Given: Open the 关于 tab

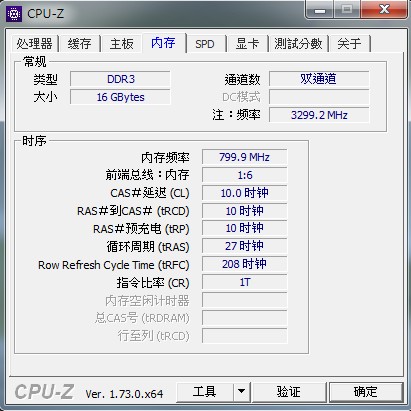Looking at the screenshot, I should (x=349, y=44).
